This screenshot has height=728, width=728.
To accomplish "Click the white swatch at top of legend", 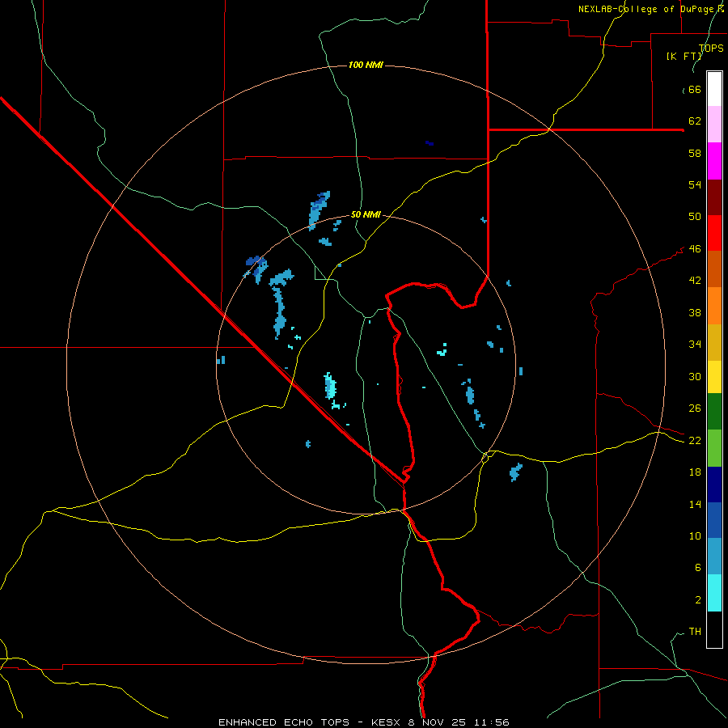I will click(714, 89).
